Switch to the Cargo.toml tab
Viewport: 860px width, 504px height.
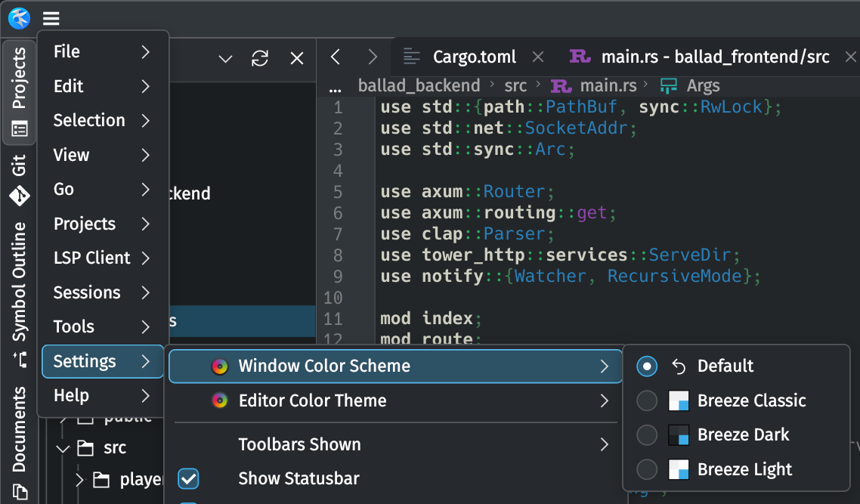473,57
